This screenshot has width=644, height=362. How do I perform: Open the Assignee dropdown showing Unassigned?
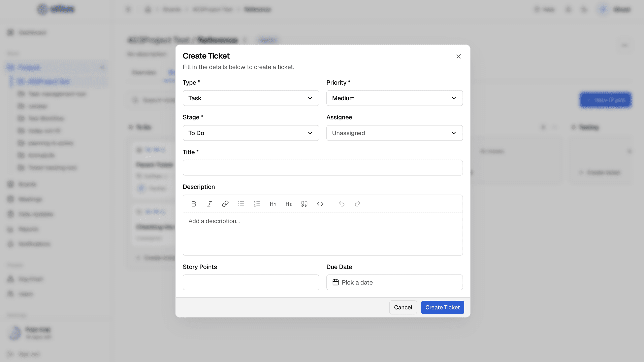click(x=394, y=133)
